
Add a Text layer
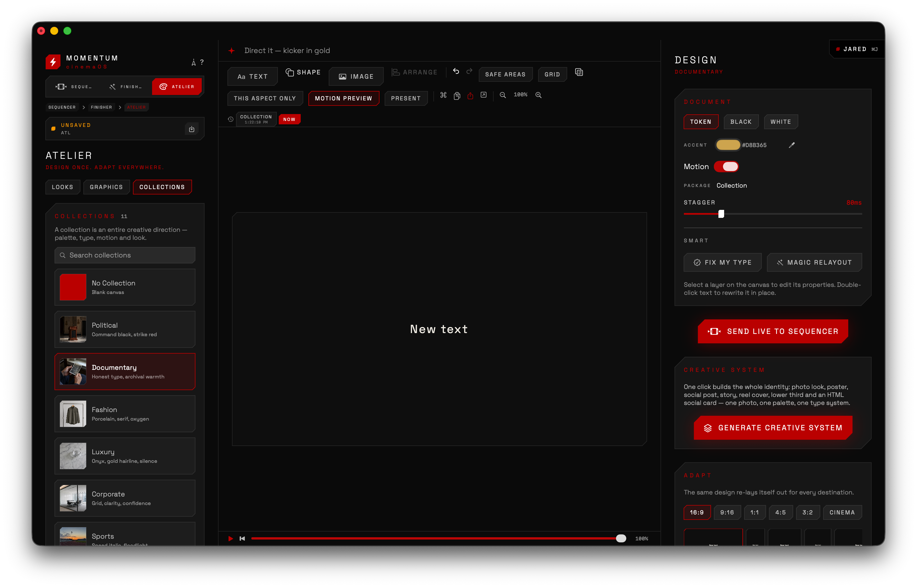pos(253,77)
